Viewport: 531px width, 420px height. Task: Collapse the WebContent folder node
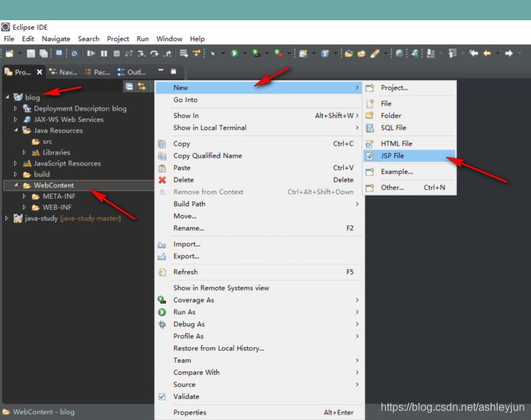(15, 185)
